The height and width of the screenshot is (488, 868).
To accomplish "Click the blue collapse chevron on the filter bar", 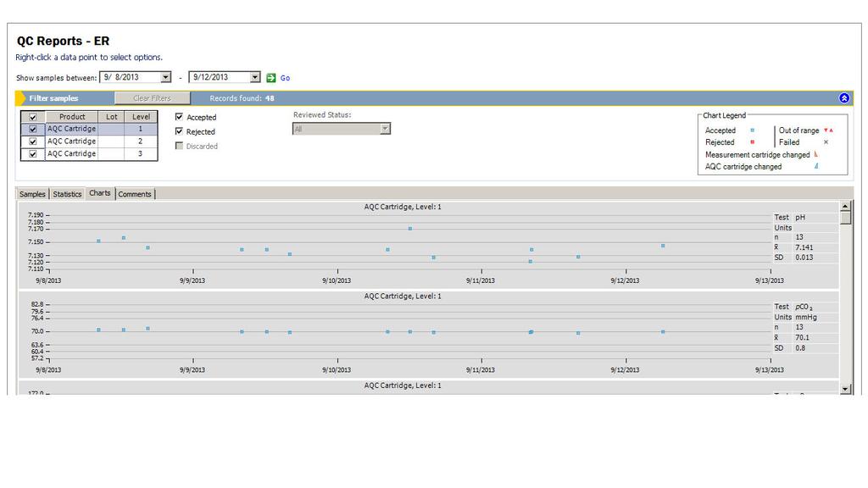I will click(843, 97).
